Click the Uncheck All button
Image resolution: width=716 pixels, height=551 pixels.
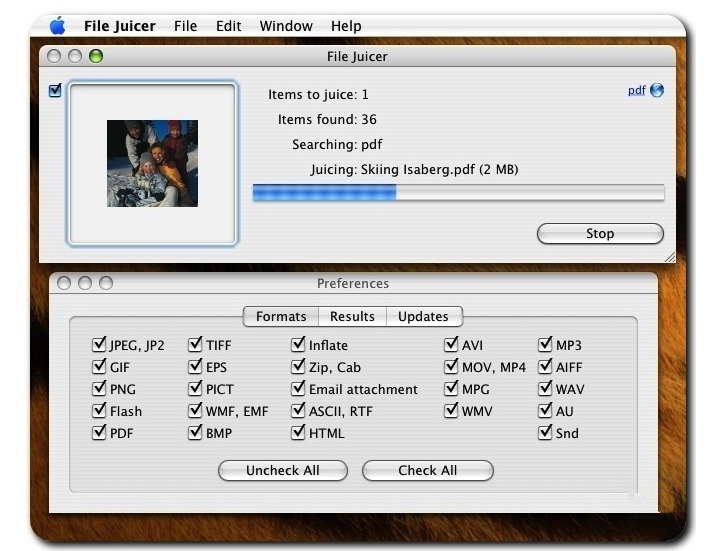[x=283, y=470]
